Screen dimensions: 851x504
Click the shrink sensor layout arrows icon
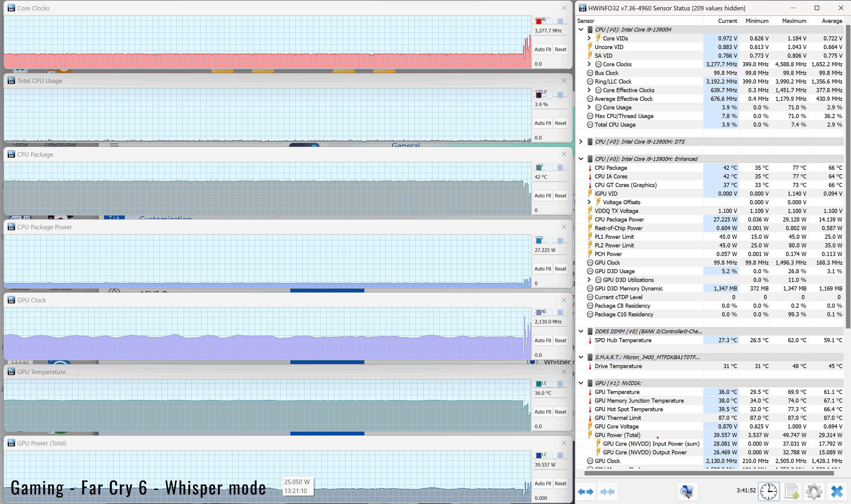607,492
